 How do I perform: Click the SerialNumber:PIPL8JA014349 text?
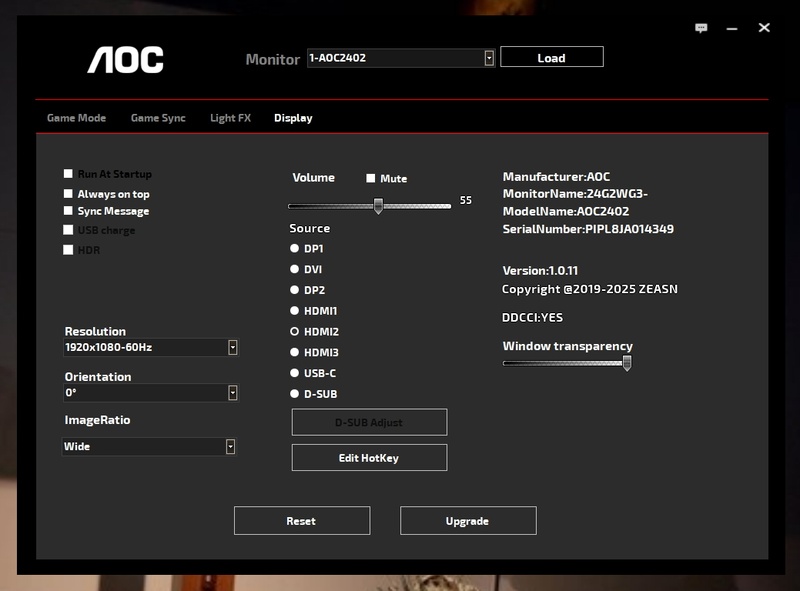[x=588, y=229]
